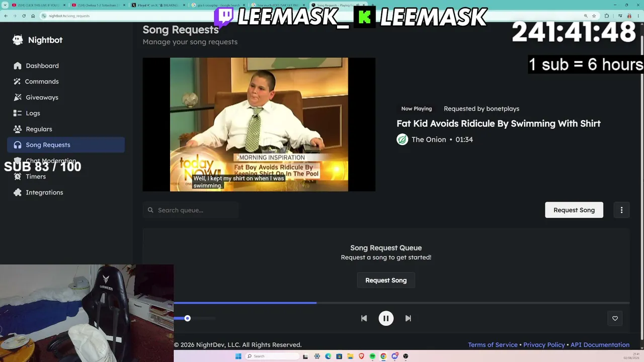
Task: Bookmark this page with the star icon
Action: coord(594,16)
